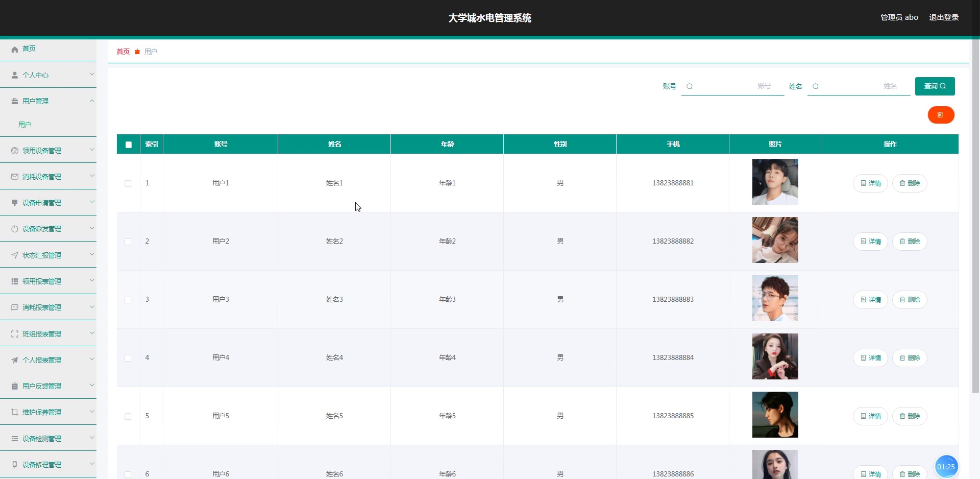The image size is (980, 479).
Task: Click 详情 for 用户4
Action: [870, 358]
